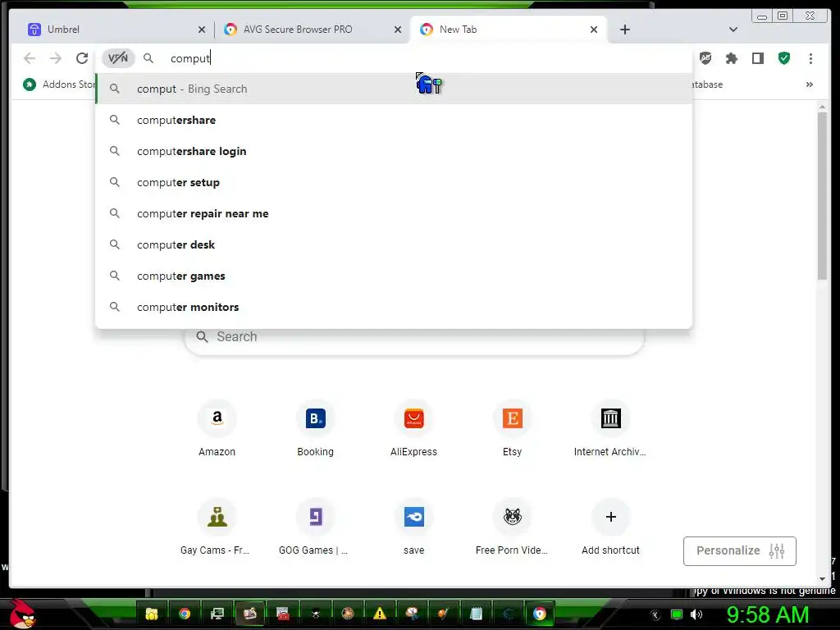Select 'computer desk' suggestion
The width and height of the screenshot is (840, 630).
[x=394, y=244]
